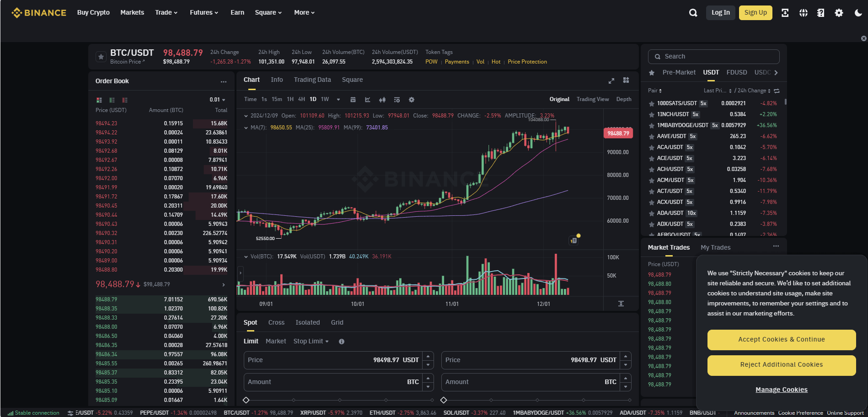
Task: Click the chart scale adjust icon
Action: [x=621, y=304]
